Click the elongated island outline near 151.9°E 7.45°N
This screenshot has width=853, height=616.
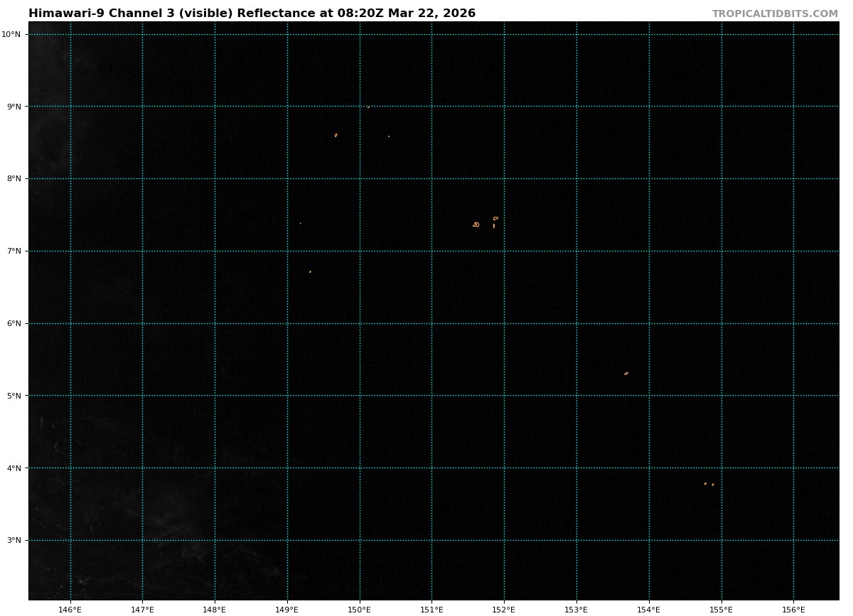click(x=495, y=218)
